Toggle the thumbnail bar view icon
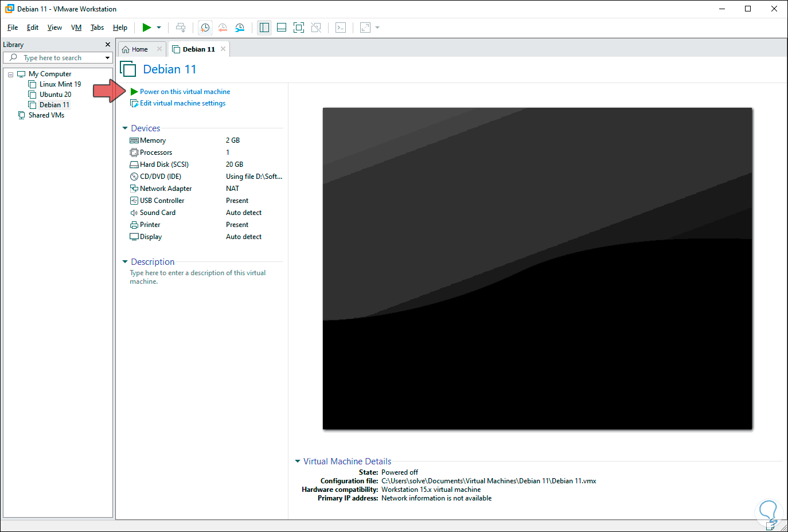Image resolution: width=788 pixels, height=532 pixels. (x=282, y=28)
